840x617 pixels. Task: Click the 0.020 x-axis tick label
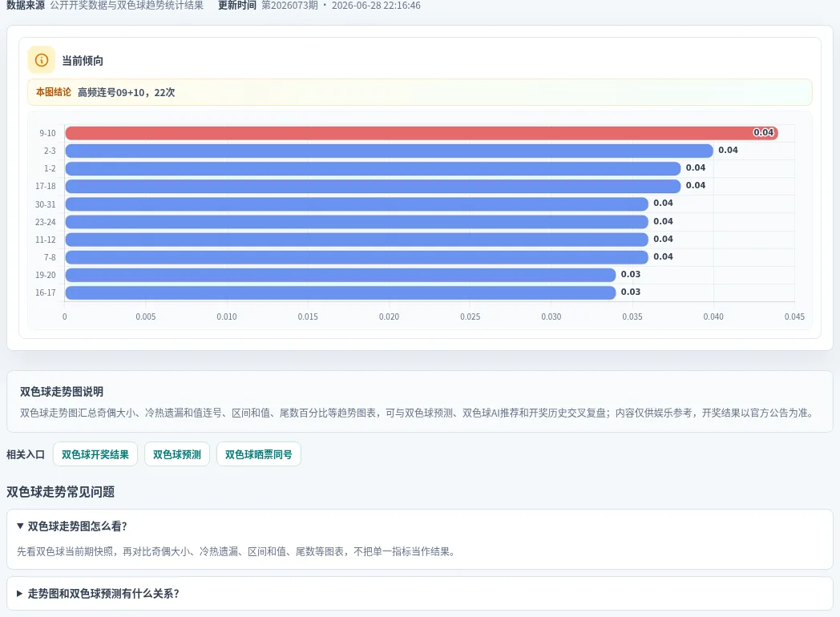tap(389, 317)
